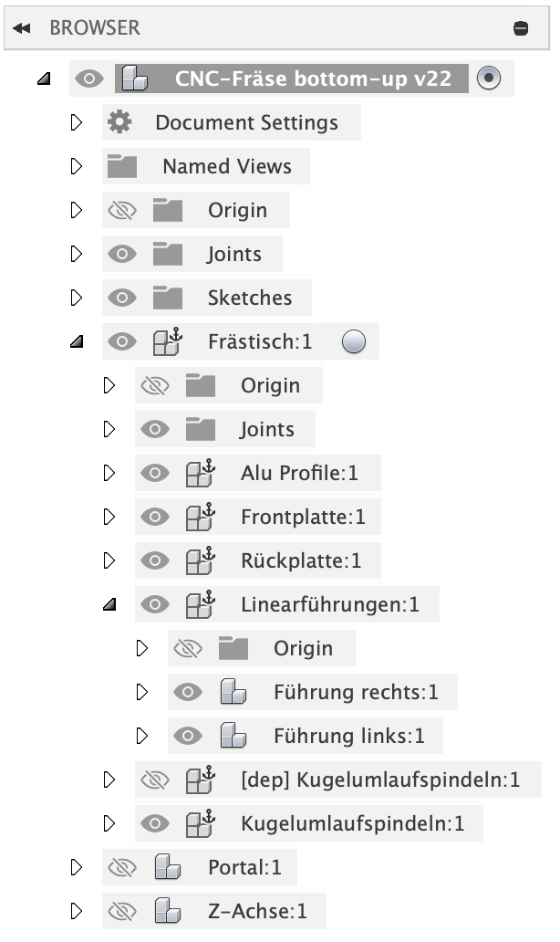Click the Portal component icon
This screenshot has height=942, width=560.
[x=166, y=867]
